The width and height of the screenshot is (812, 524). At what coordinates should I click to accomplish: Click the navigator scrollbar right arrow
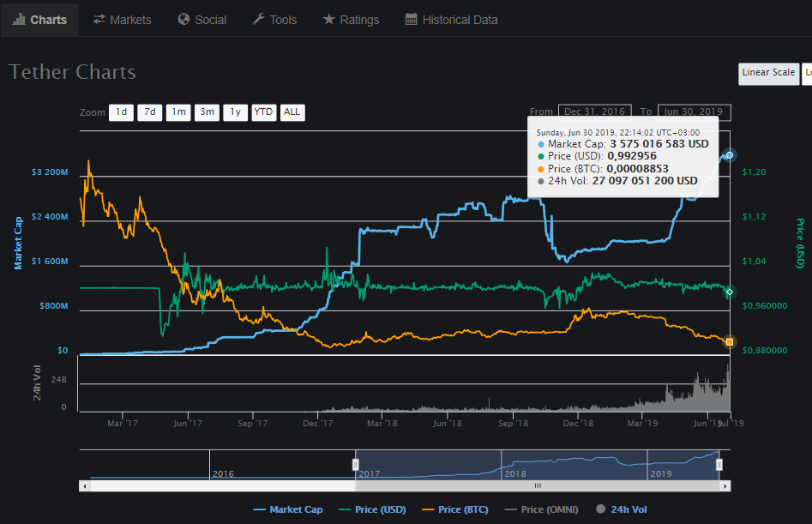[725, 486]
